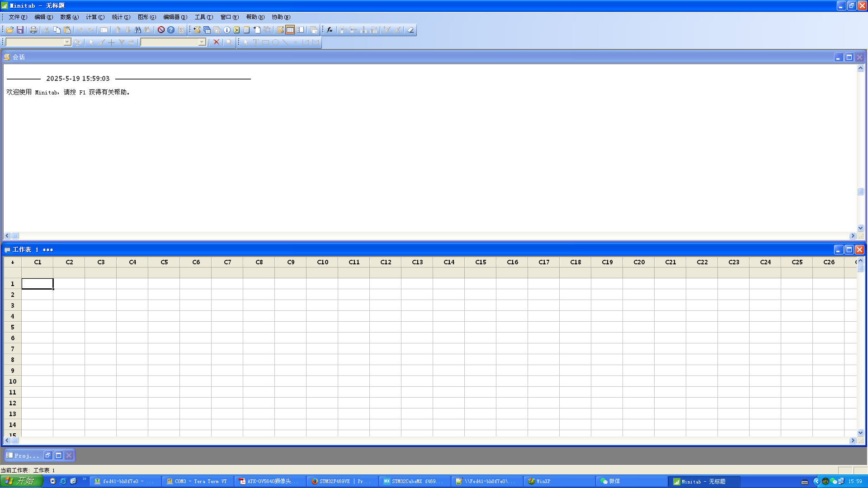
Task: Restore the minimized Proj... window
Action: point(48,455)
